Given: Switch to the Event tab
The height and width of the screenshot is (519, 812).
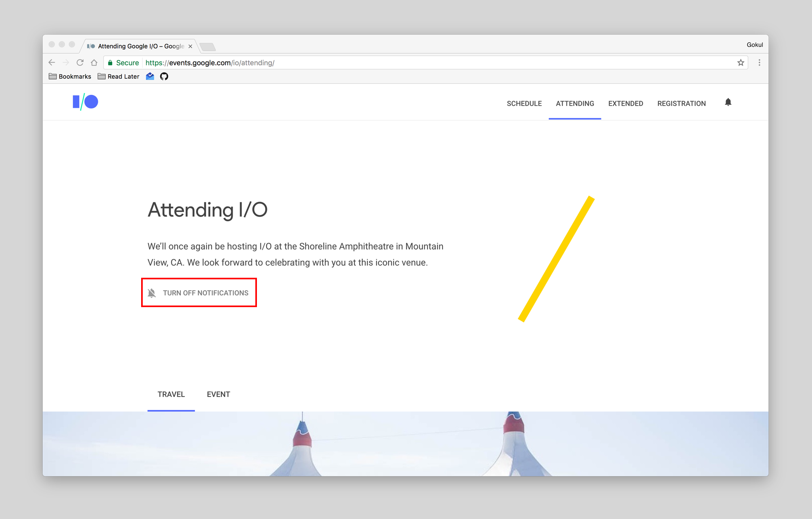Looking at the screenshot, I should pos(218,394).
